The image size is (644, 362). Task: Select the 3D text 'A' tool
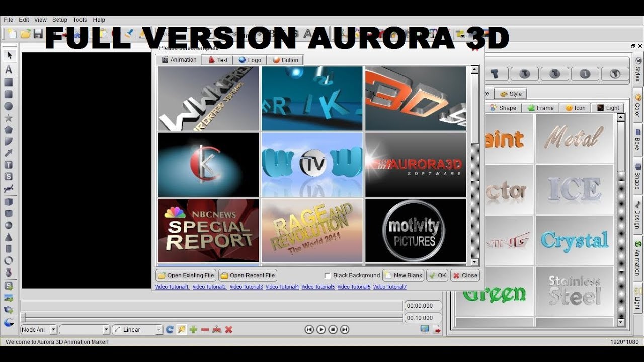9,70
